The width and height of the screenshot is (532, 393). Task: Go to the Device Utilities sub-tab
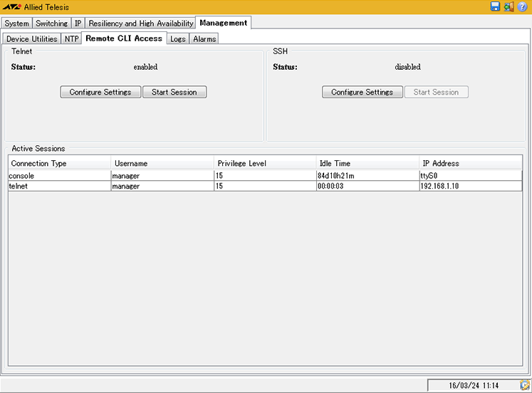[32, 39]
